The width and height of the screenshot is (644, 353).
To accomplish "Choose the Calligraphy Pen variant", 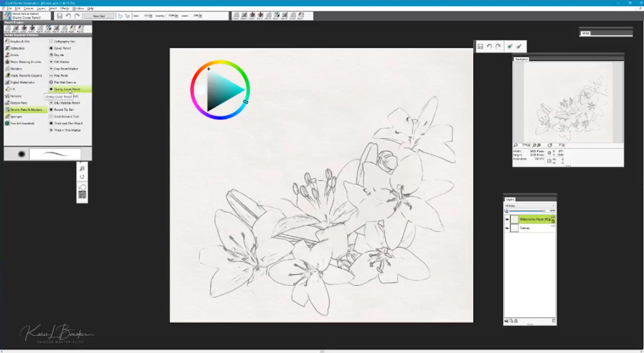I will click(x=69, y=41).
